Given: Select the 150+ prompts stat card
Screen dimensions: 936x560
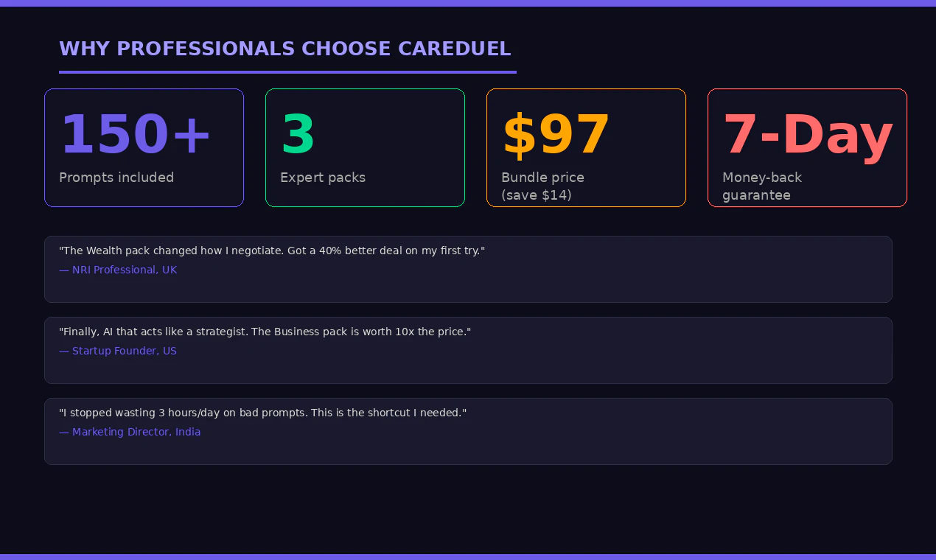Looking at the screenshot, I should point(144,147).
